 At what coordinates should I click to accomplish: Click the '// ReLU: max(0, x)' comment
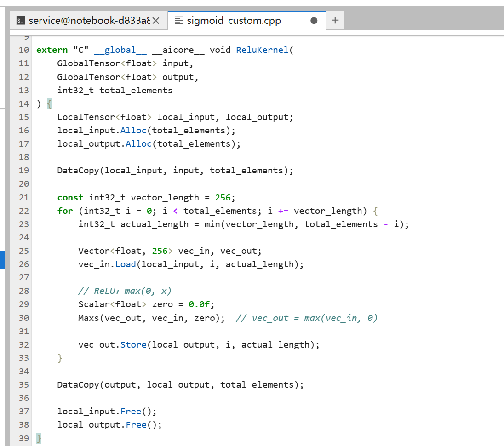(x=125, y=291)
